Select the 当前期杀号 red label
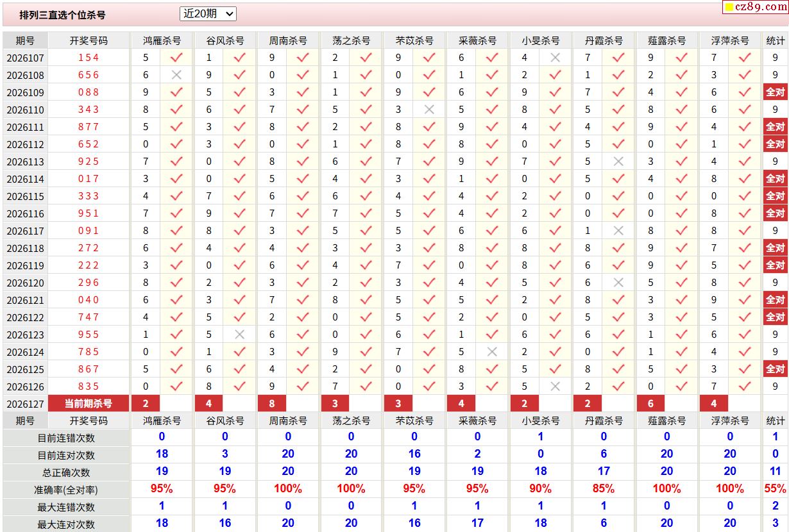The width and height of the screenshot is (789, 532). tap(89, 403)
